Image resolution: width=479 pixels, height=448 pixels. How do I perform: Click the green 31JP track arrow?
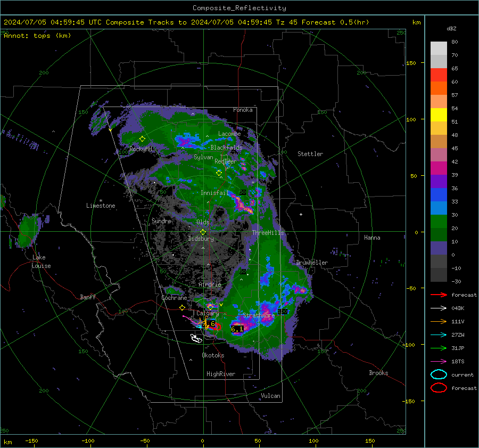point(439,348)
